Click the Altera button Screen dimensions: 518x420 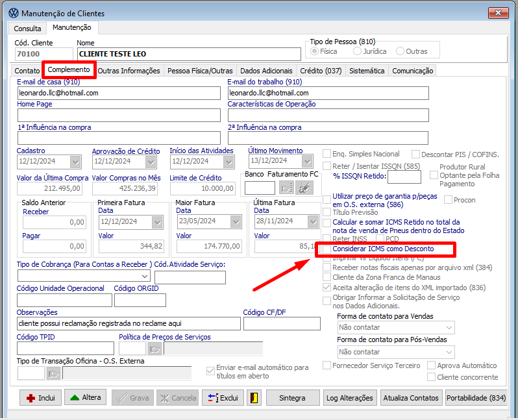(85, 397)
